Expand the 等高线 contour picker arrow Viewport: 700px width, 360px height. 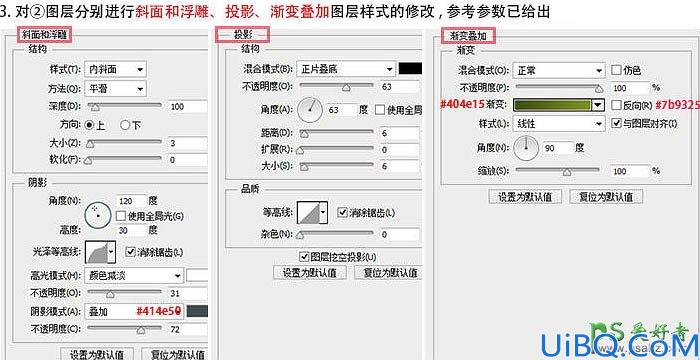point(324,212)
